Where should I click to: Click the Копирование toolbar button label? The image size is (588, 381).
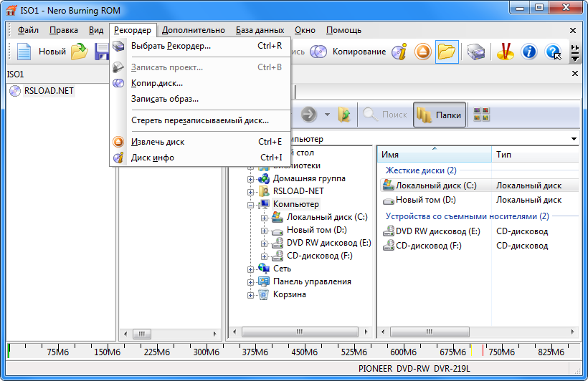[x=359, y=52]
